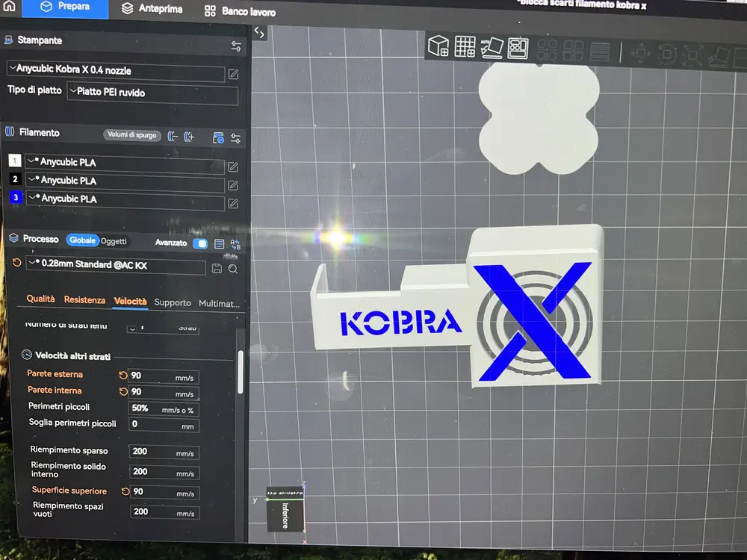Collapse the sidebar with the arrows icon
The width and height of the screenshot is (747, 560).
(x=259, y=32)
